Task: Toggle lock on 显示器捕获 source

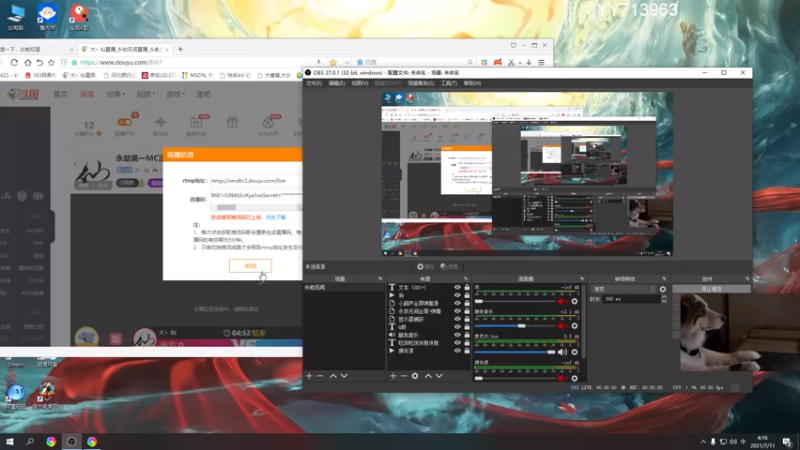Action: (x=467, y=319)
